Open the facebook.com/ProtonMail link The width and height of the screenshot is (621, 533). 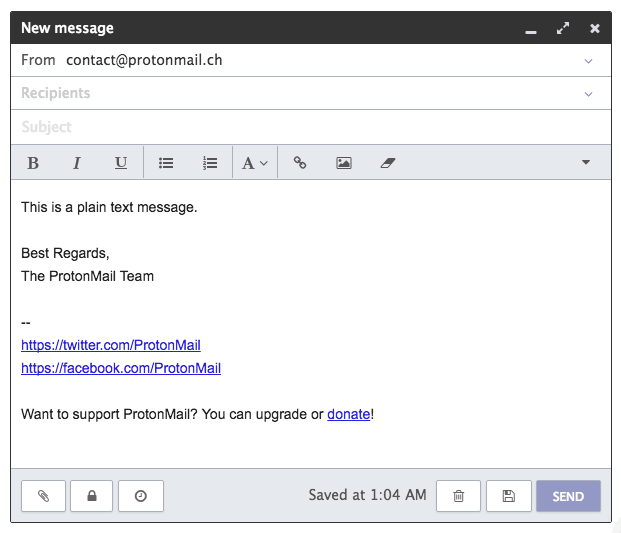pyautogui.click(x=121, y=368)
